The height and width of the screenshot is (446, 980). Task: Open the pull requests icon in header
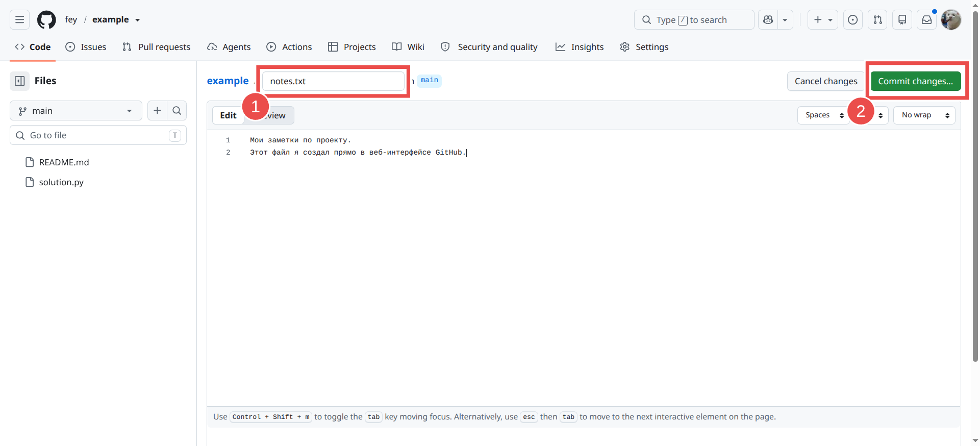click(x=877, y=20)
